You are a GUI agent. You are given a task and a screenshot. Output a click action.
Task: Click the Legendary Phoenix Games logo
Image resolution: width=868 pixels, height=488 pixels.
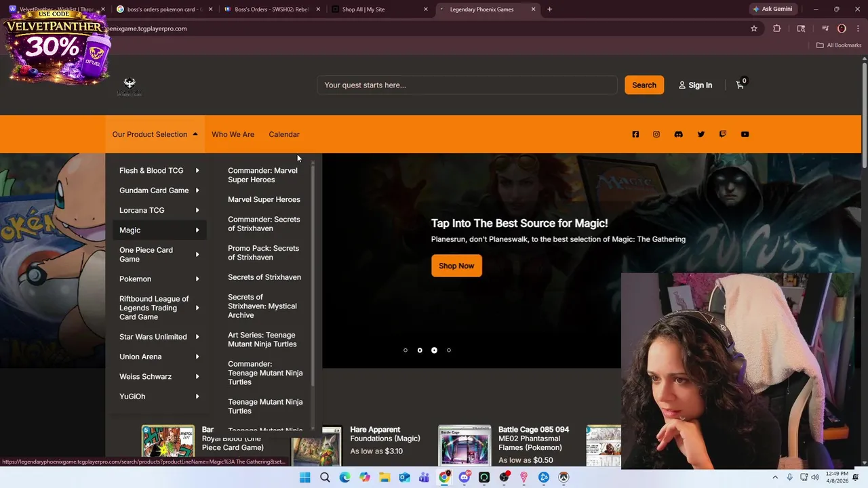130,86
